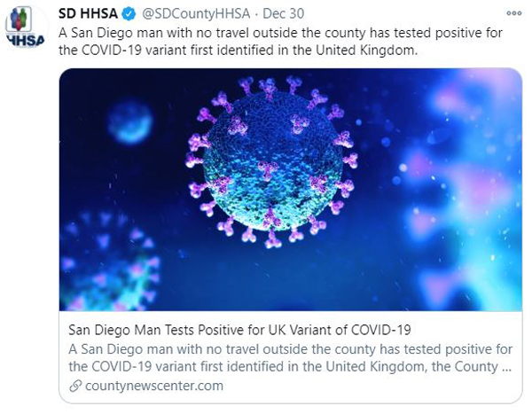
Task: Click the HHSA lettering in the logo
Action: 26,41
